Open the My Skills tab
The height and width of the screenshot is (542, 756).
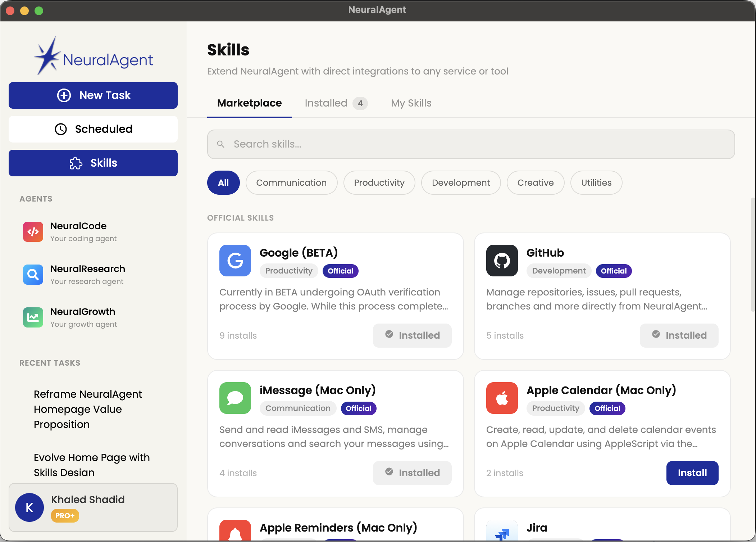411,103
